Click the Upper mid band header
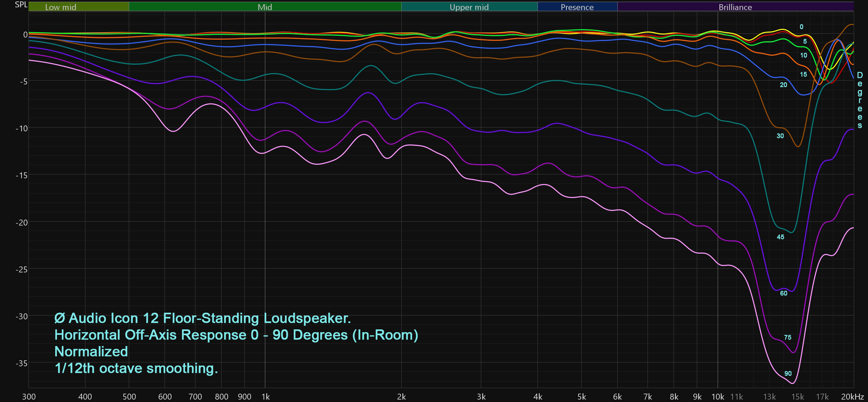Viewport: 868px width, 402px height. (469, 7)
